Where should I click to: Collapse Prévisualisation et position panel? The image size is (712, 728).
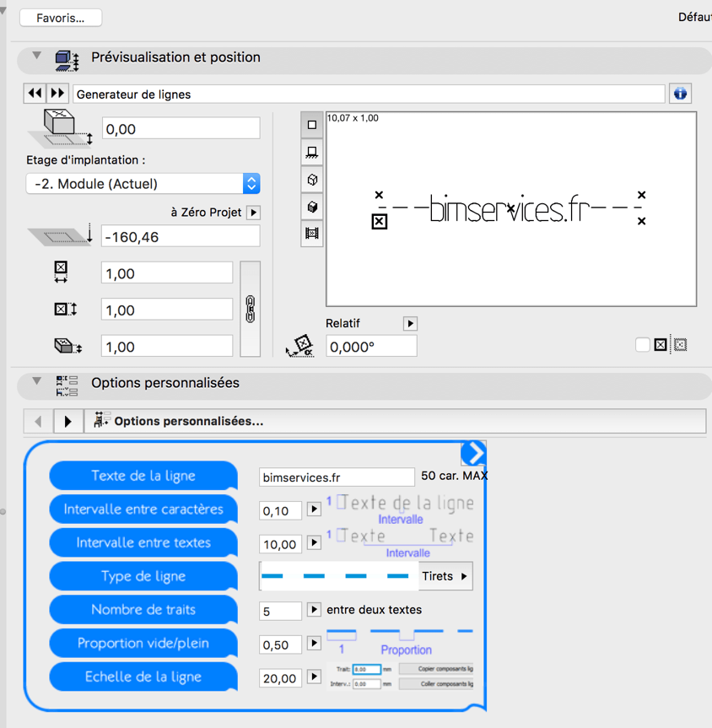click(x=36, y=56)
